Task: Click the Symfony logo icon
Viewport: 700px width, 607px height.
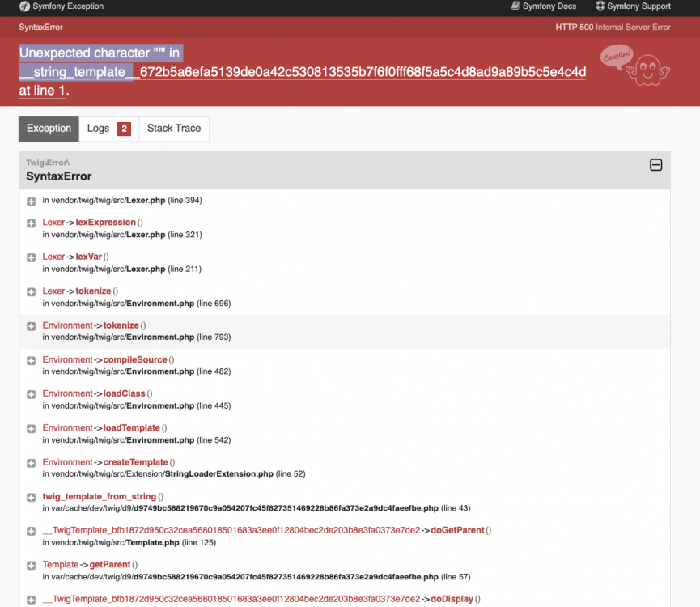Action: point(25,6)
